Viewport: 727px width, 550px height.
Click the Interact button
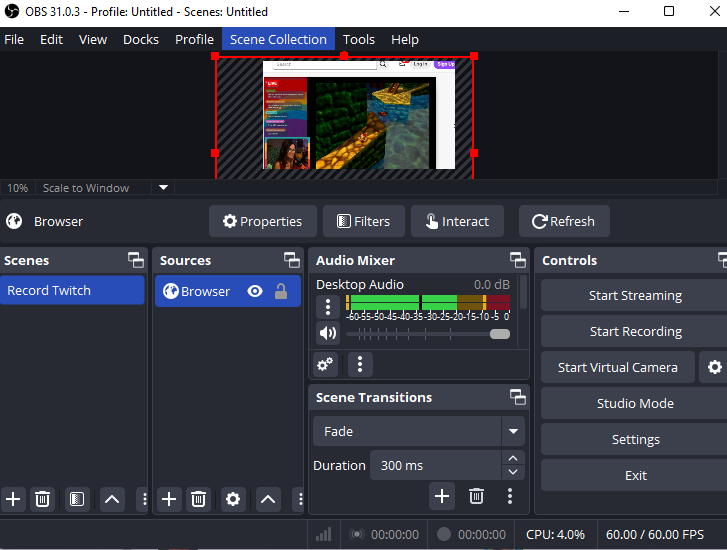click(457, 221)
